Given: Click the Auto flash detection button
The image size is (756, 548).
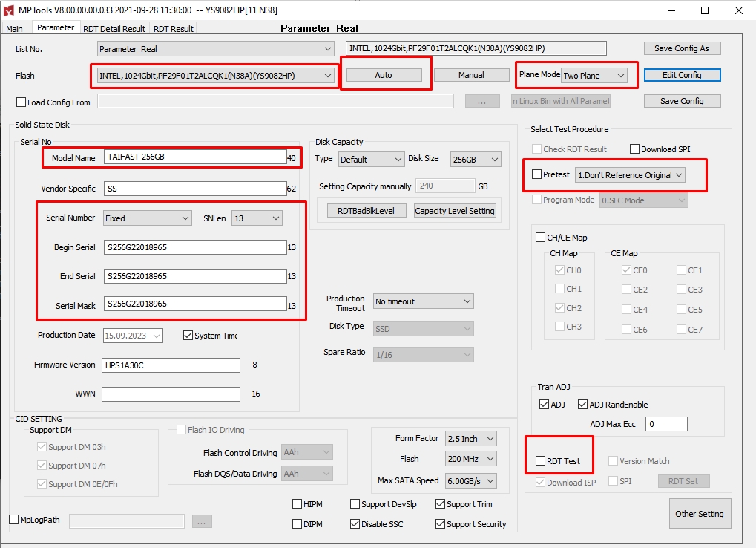Looking at the screenshot, I should click(x=384, y=75).
